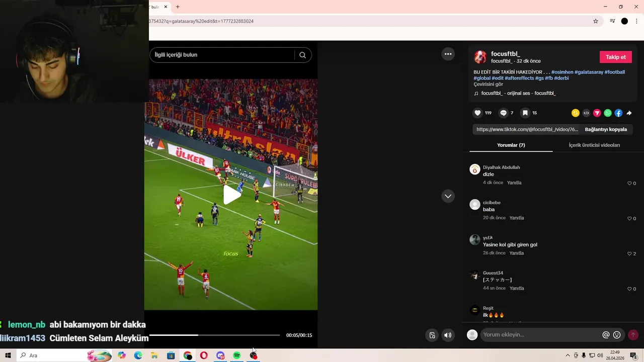644x362 pixels.
Task: Click search magnifier in related content bar
Action: tap(302, 55)
